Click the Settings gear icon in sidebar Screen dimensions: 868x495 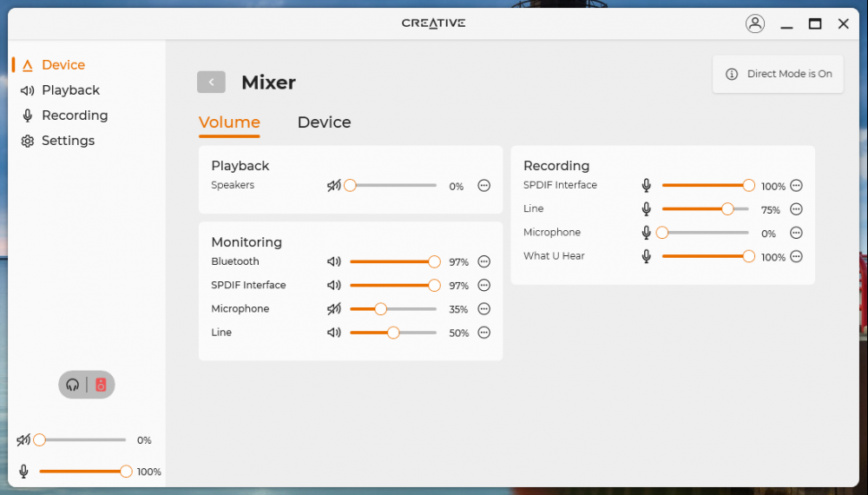pyautogui.click(x=27, y=141)
